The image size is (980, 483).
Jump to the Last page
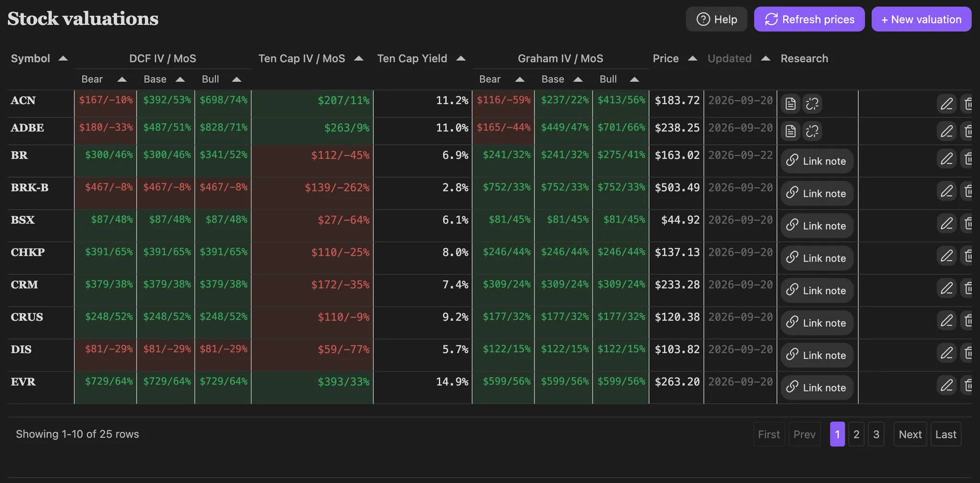[946, 434]
